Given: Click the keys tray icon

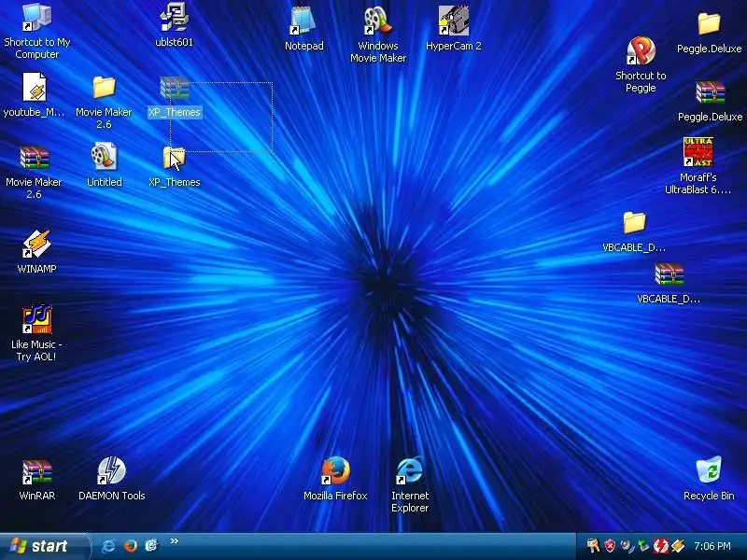Looking at the screenshot, I should (x=594, y=546).
